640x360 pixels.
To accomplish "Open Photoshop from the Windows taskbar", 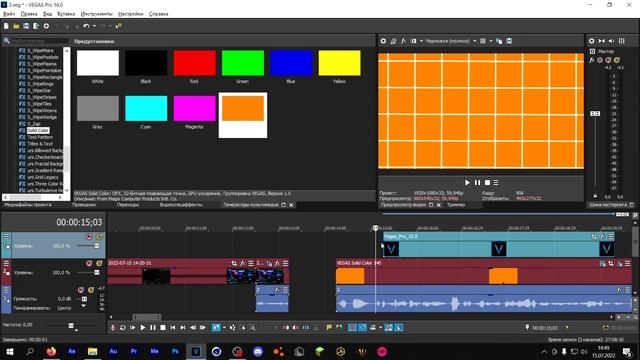I will (x=175, y=351).
